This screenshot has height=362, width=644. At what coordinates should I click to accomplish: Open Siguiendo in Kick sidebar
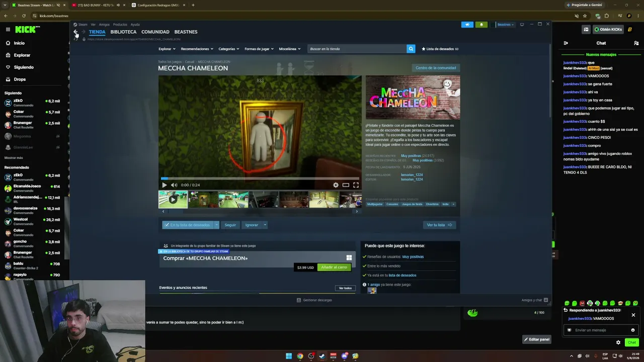[x=24, y=67]
